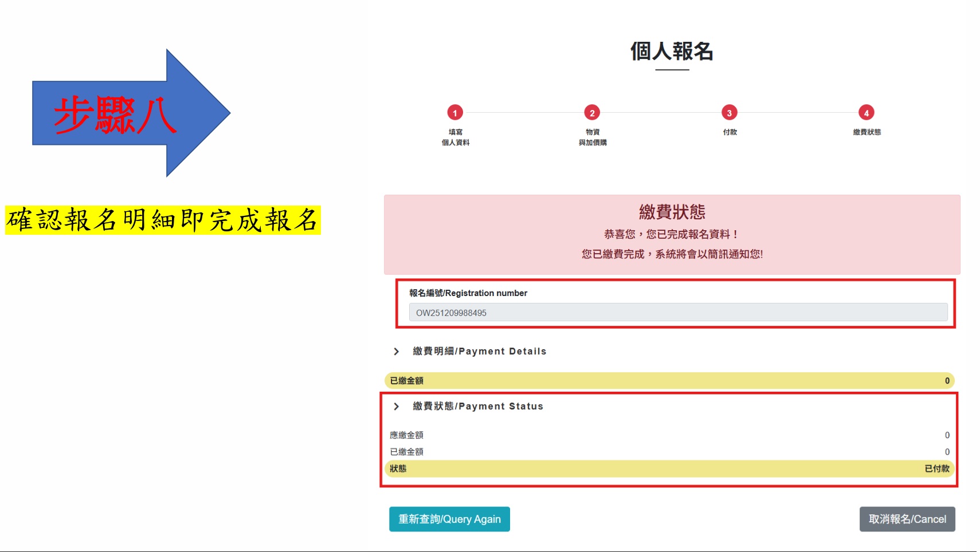
Task: Click the 物資與加價購 step label
Action: point(592,137)
